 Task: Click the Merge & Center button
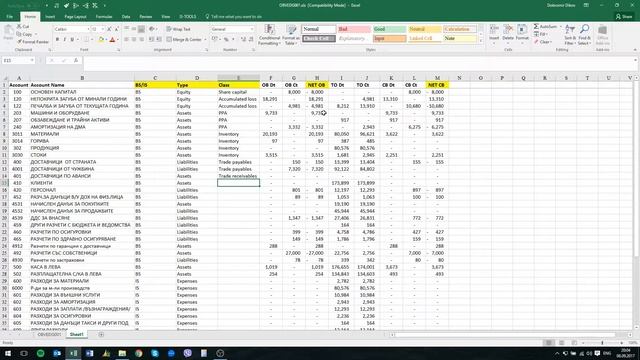184,40
